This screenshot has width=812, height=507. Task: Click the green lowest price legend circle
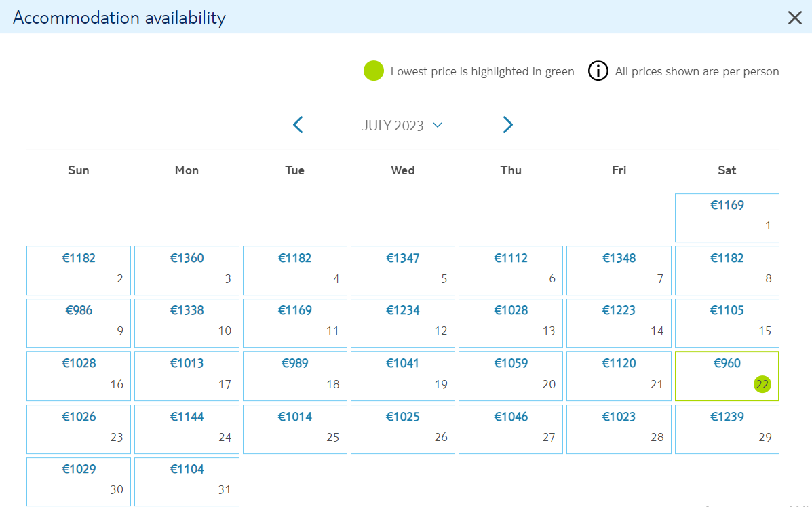click(x=373, y=71)
